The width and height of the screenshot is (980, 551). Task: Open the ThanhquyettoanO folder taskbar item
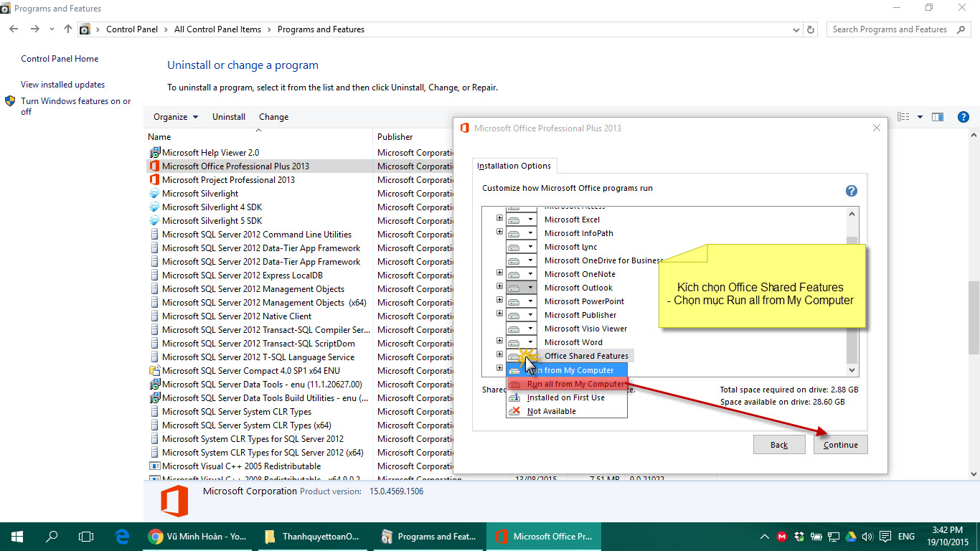[x=314, y=537]
